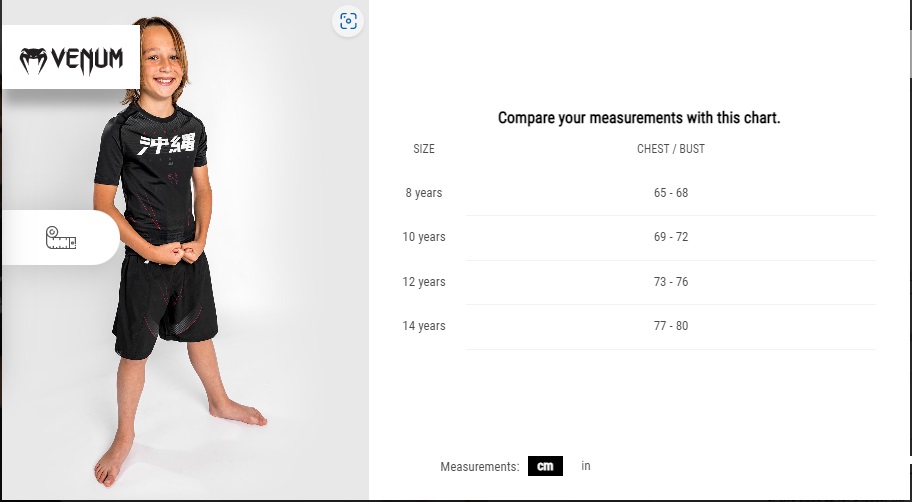Select the 12 years size row

click(x=639, y=282)
